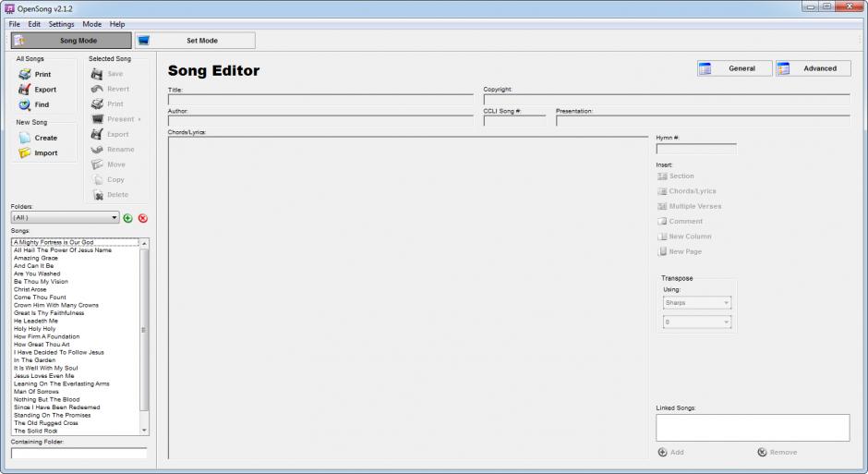Open Find songs tool
Screen dimensions: 868x474
(x=34, y=104)
